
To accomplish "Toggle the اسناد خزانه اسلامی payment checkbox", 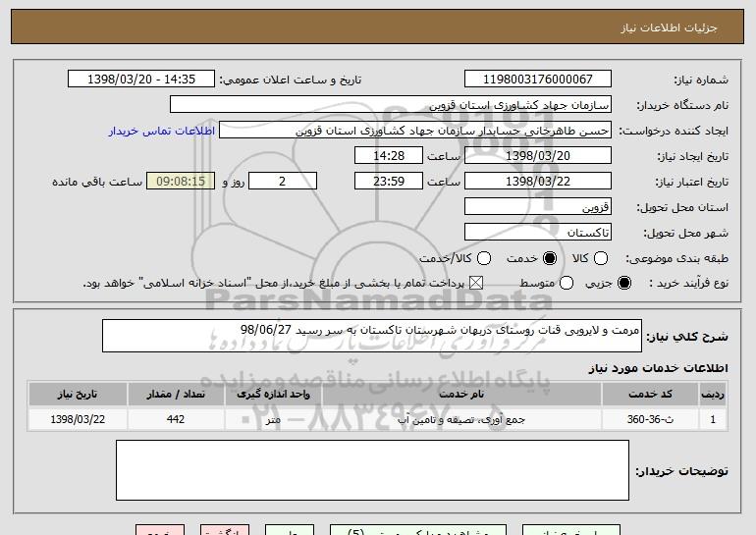I will click(476, 283).
